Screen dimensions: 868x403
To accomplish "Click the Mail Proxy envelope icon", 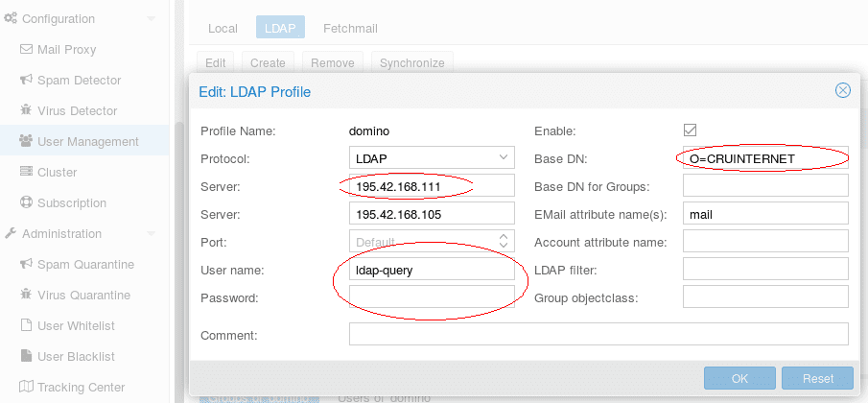I will (x=27, y=50).
